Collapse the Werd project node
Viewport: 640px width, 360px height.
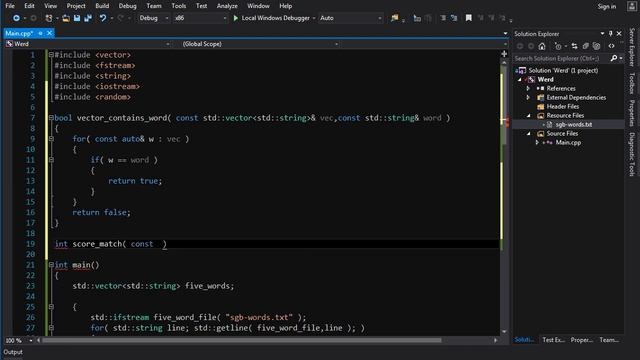point(520,80)
